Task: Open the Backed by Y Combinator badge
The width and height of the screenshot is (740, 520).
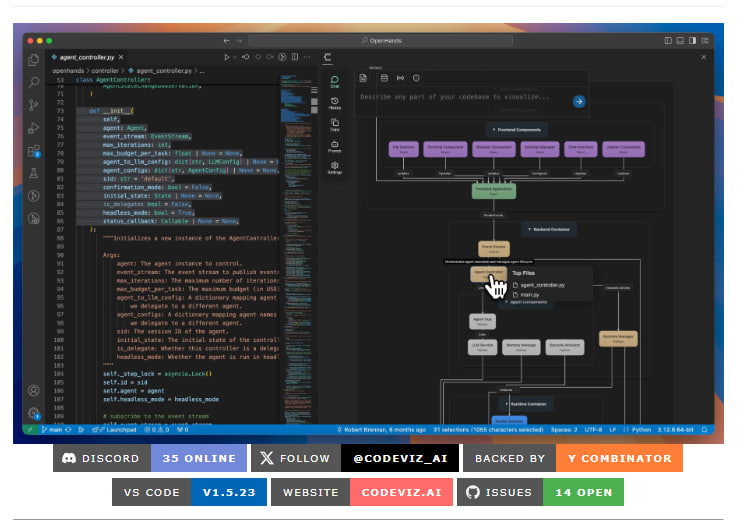Action: [x=573, y=458]
